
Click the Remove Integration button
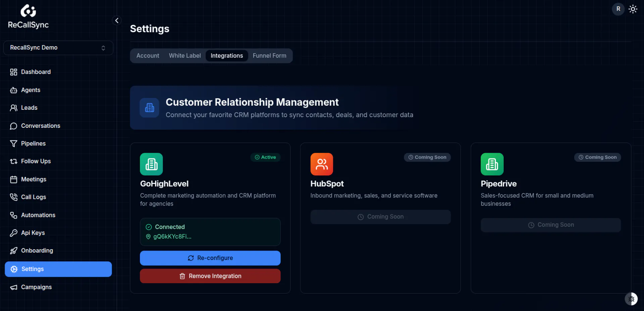pyautogui.click(x=210, y=276)
